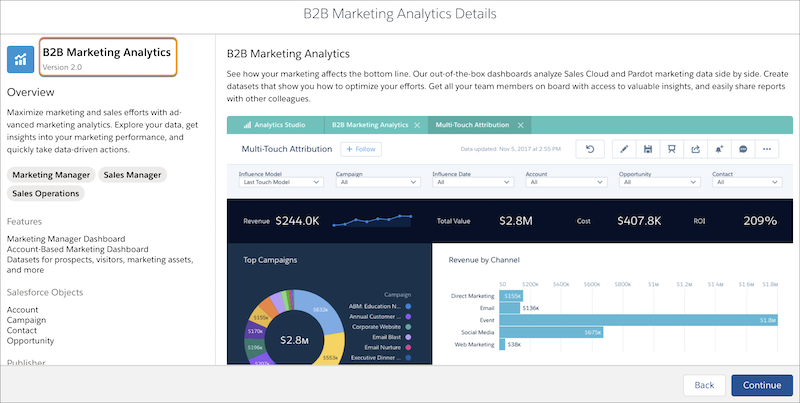Click the B2B Marketing Analytics app icon
The image size is (800, 403).
20,59
